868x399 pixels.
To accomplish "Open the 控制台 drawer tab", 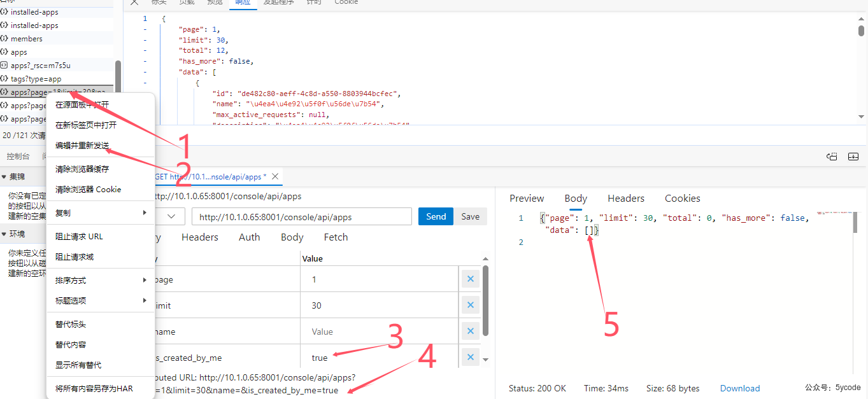I will (x=18, y=156).
